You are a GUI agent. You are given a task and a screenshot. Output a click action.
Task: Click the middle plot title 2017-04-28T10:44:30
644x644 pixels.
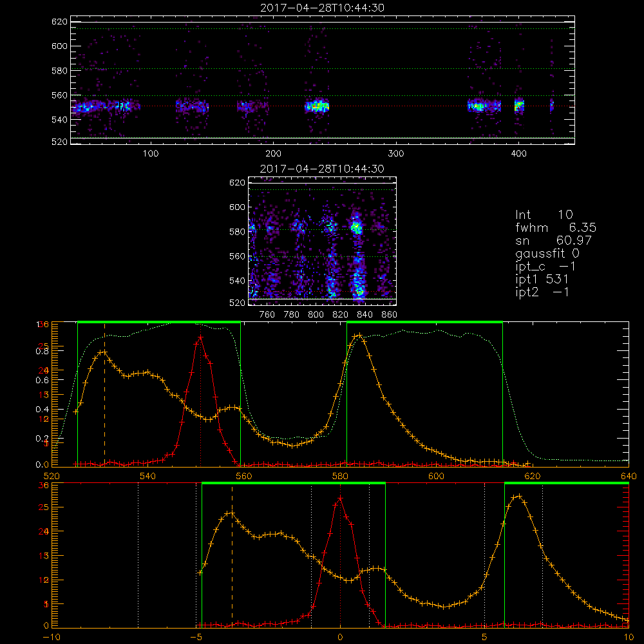tap(322, 169)
